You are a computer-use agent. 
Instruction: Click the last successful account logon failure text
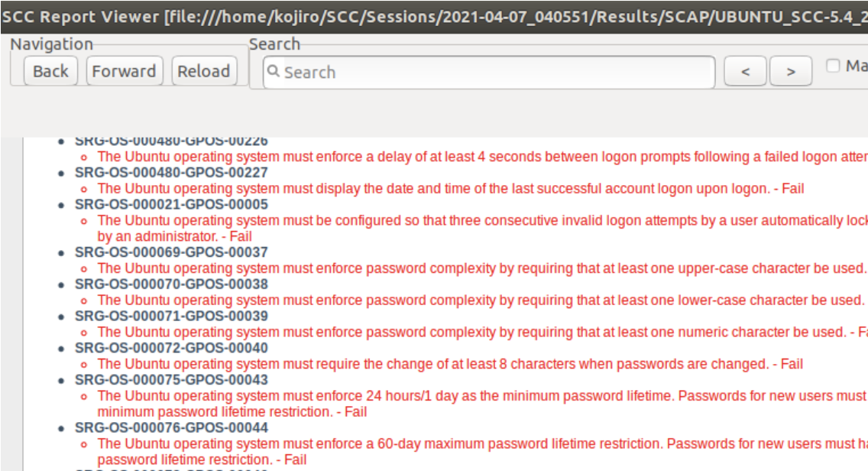coord(451,188)
